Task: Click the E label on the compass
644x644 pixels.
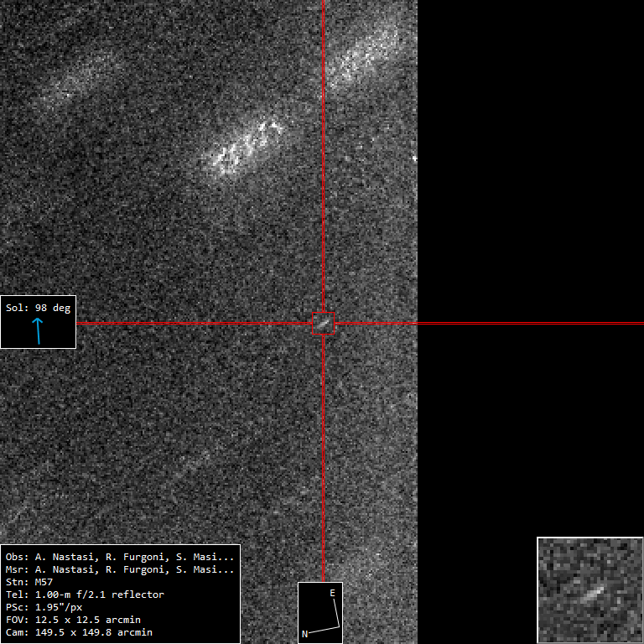Action: tap(332, 594)
